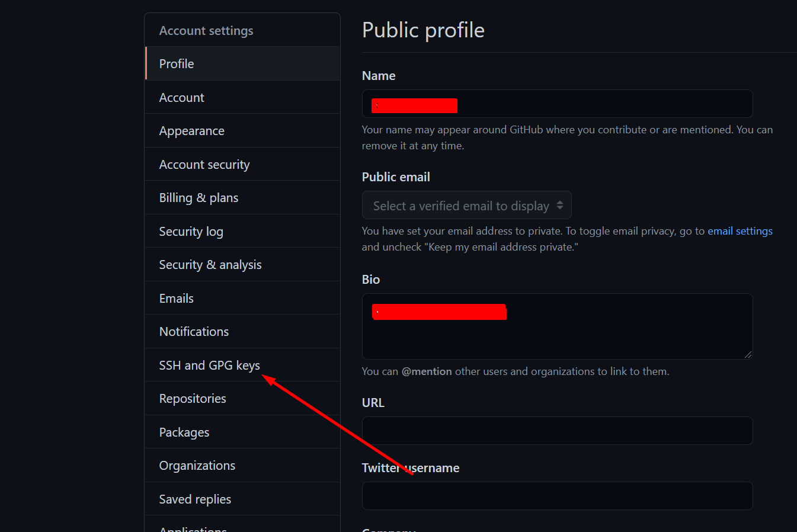Click the email settings link
Viewport: 797px width, 532px height.
tap(740, 230)
